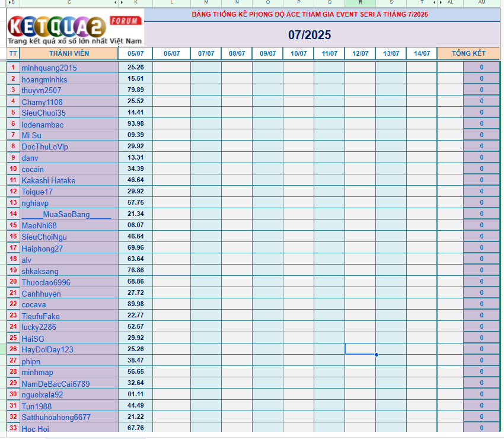Viewport: 504px width, 439px height.
Task: Click the THÀNH VIÊN header cell
Action: (69, 53)
